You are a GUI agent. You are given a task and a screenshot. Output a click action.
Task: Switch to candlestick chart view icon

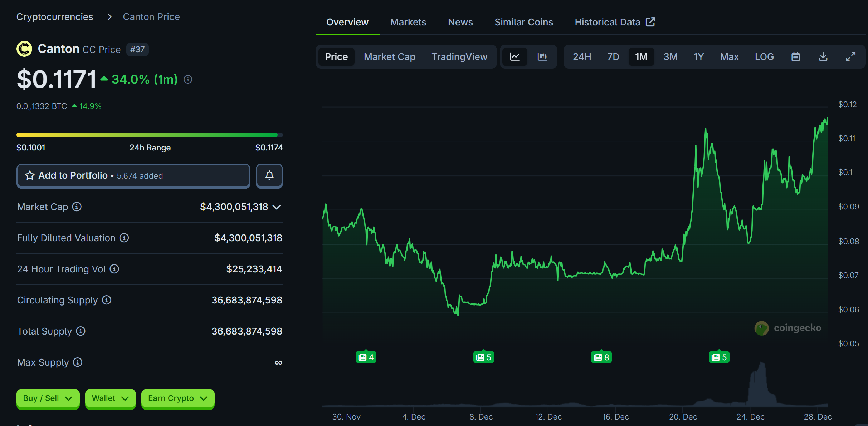click(542, 56)
